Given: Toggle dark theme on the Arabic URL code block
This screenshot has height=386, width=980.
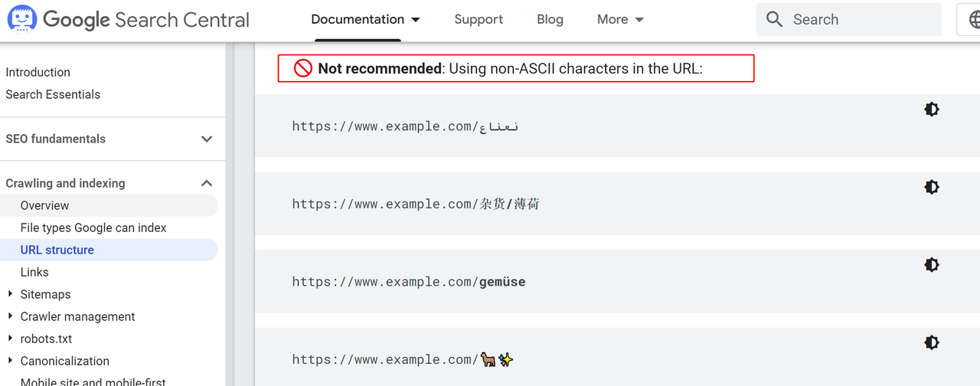Looking at the screenshot, I should pyautogui.click(x=931, y=110).
